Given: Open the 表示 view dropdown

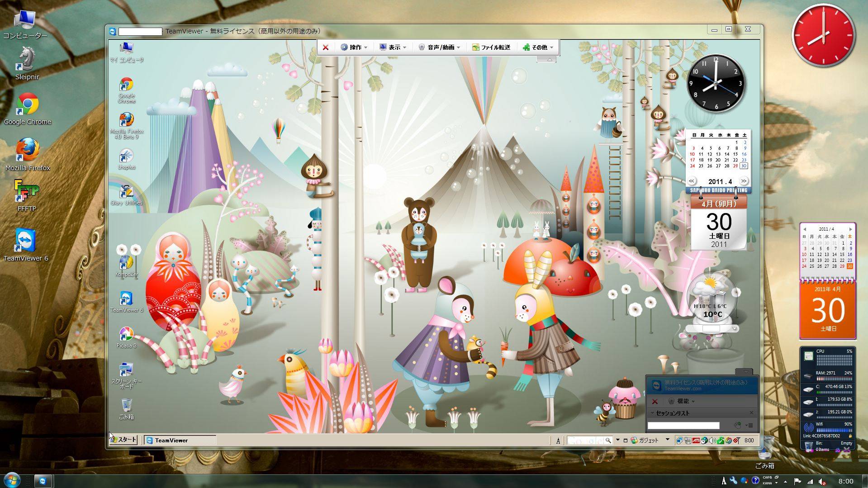Looking at the screenshot, I should pos(393,47).
